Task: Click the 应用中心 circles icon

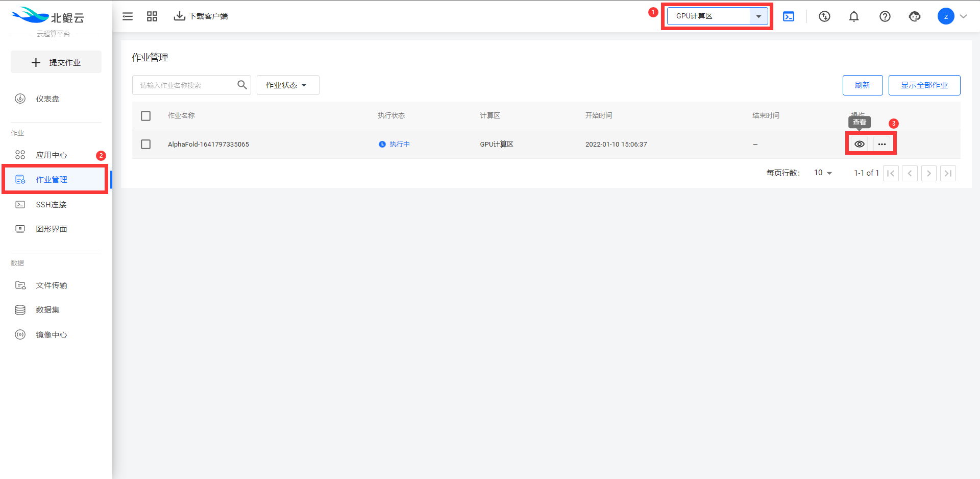Action: point(20,155)
